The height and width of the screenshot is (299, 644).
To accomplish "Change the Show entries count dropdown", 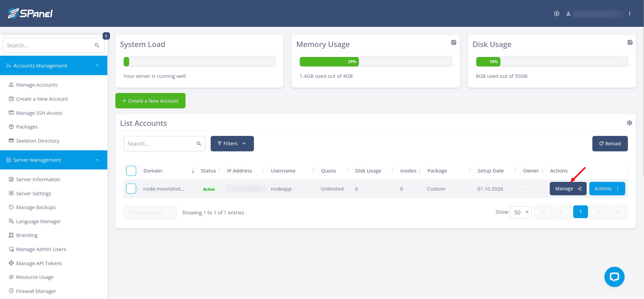I will coord(521,212).
